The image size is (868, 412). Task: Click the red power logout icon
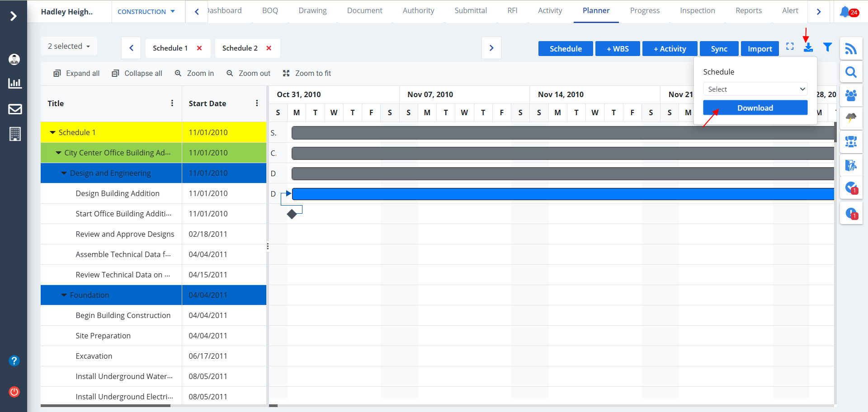click(14, 392)
